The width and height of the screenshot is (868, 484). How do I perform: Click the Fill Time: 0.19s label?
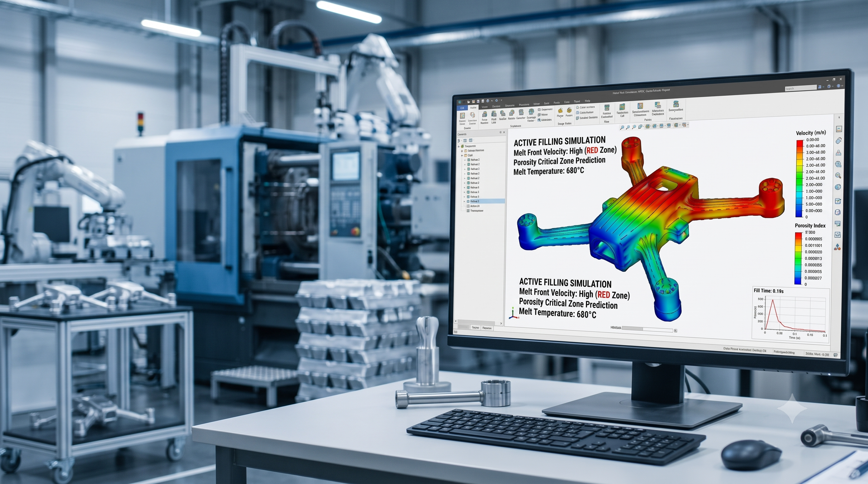click(769, 291)
